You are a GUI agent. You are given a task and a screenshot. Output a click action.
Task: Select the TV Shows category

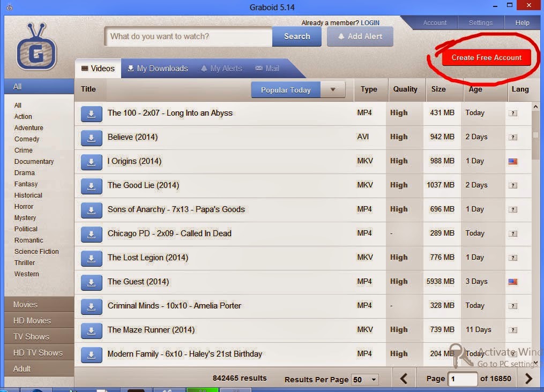(39, 336)
